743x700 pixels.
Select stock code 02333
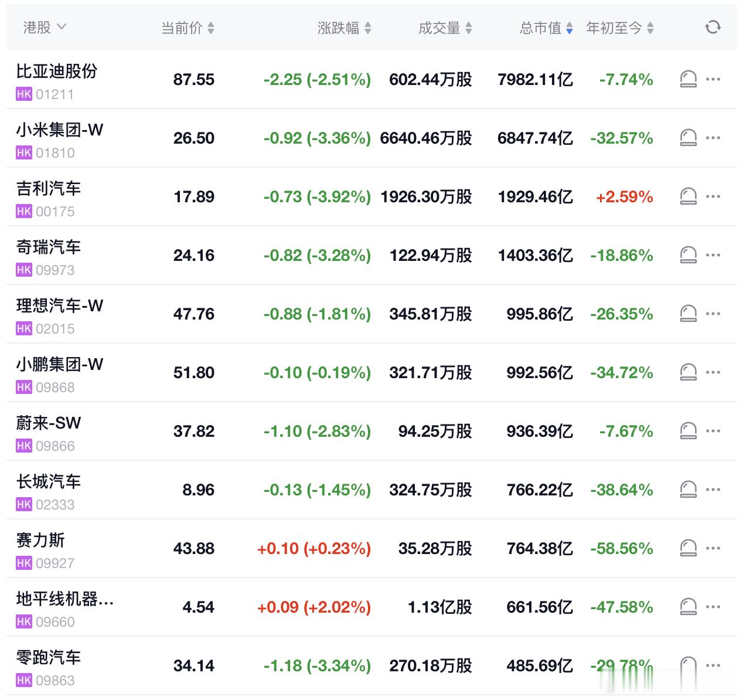point(55,505)
